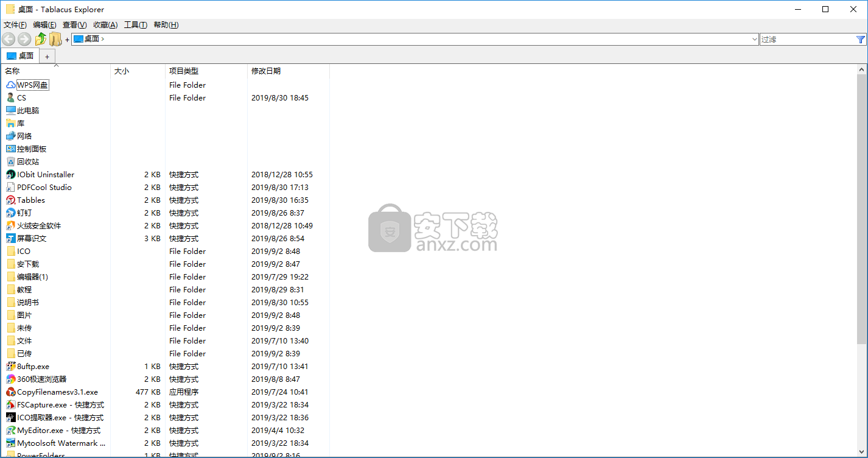Open the 帮助(H) menu
The width and height of the screenshot is (868, 458).
(166, 25)
